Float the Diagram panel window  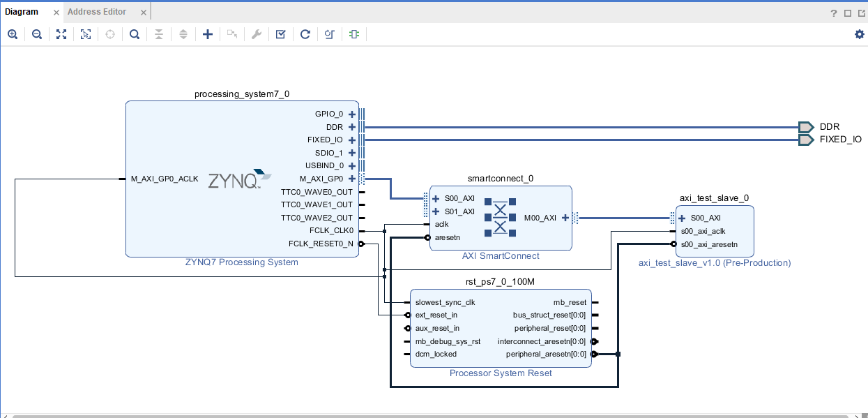pyautogui.click(x=861, y=13)
